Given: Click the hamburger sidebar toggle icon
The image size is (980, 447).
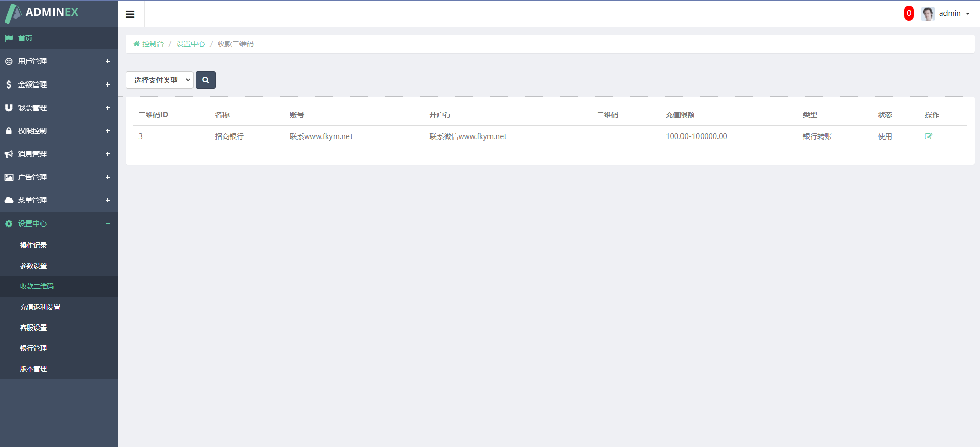Looking at the screenshot, I should coord(130,14).
